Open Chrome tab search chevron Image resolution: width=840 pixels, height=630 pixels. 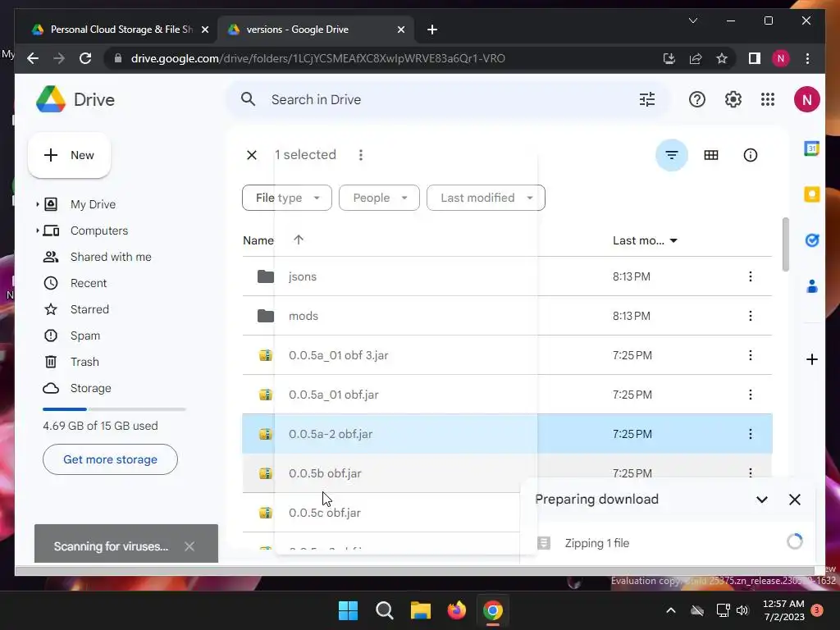tap(692, 21)
